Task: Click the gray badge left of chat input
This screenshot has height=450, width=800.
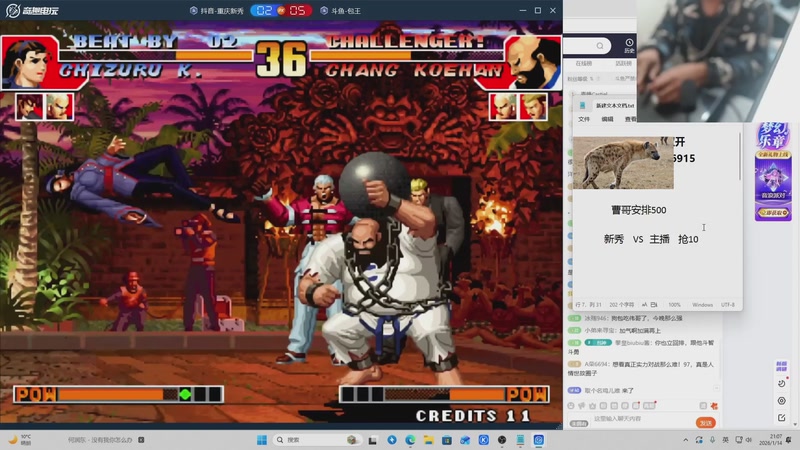Action: click(x=579, y=423)
